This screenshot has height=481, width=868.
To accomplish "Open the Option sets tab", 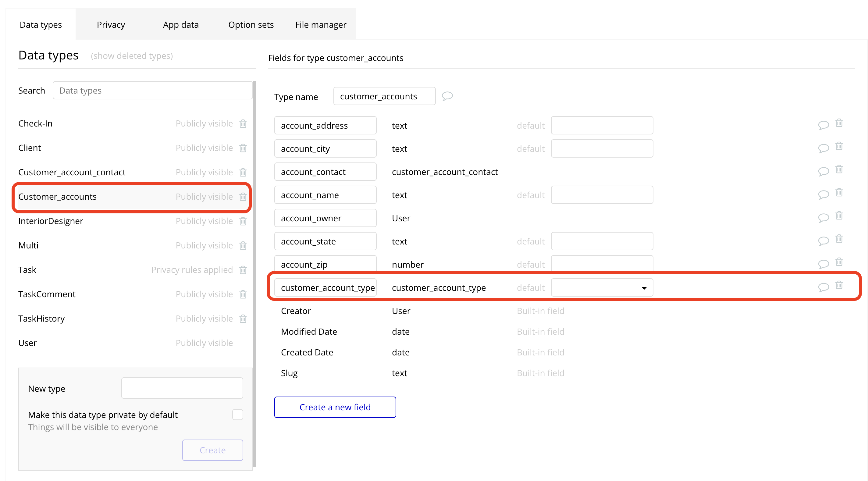I will (251, 25).
